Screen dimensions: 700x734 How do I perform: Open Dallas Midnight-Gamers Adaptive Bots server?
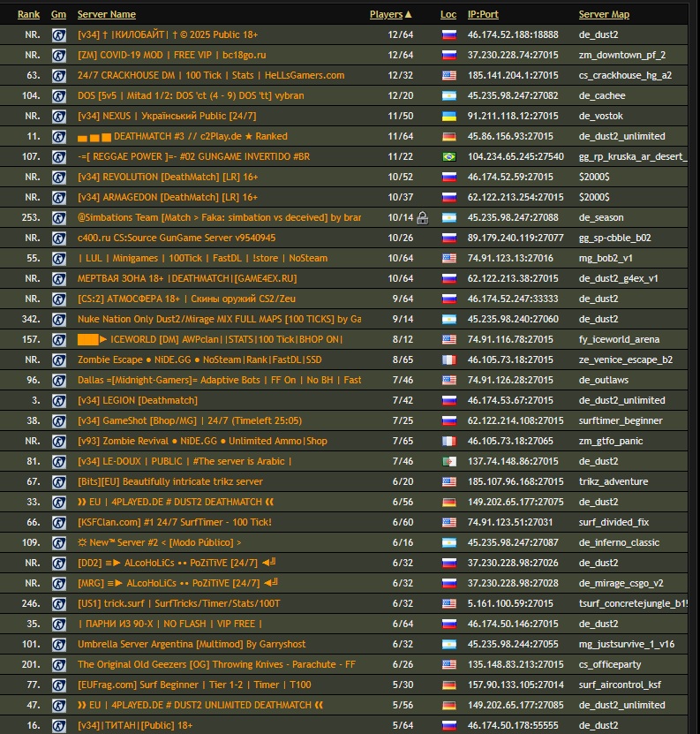pos(220,380)
